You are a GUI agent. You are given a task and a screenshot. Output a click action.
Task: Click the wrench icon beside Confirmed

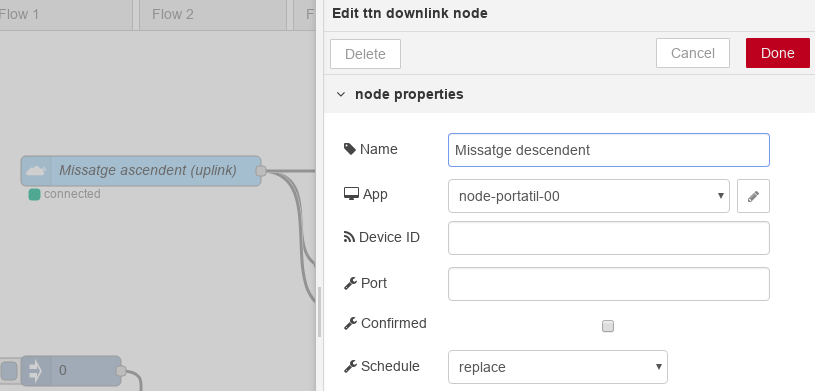coord(350,323)
